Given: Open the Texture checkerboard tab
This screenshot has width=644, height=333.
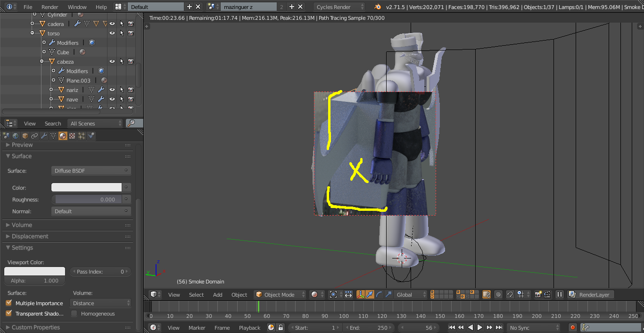Looking at the screenshot, I should point(72,136).
